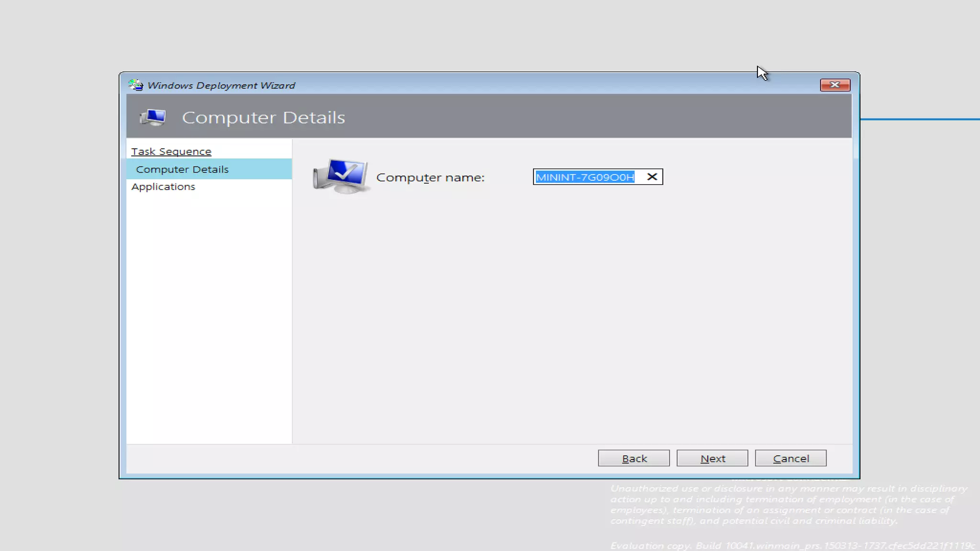980x551 pixels.
Task: Click the highlighted MININT-7G09O0H name text
Action: tap(584, 177)
